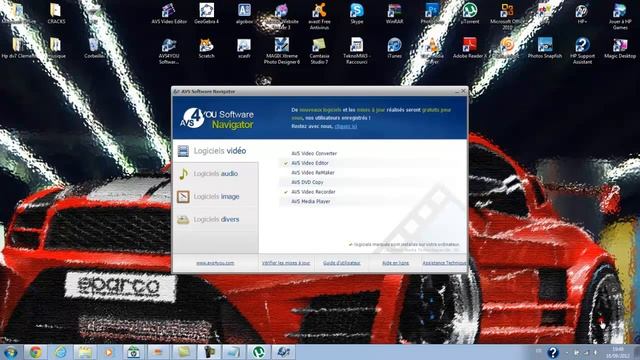640x360 pixels.
Task: Open Internet Explorer from the taskbar
Action: [60, 352]
